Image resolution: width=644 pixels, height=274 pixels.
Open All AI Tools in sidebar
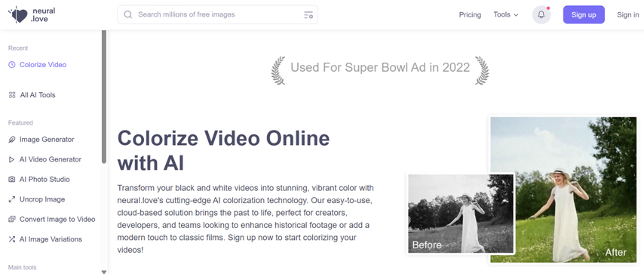[x=38, y=95]
